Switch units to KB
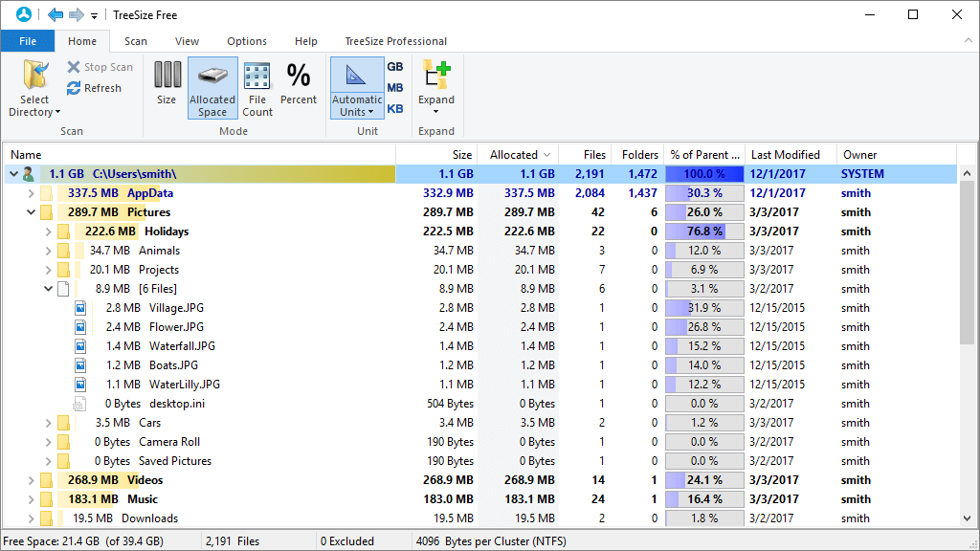 (394, 108)
